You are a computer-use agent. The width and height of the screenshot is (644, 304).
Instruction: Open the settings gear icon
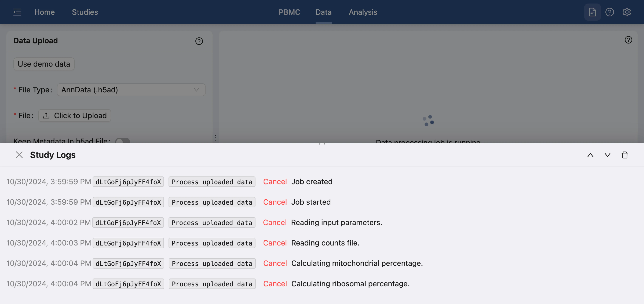click(x=627, y=12)
